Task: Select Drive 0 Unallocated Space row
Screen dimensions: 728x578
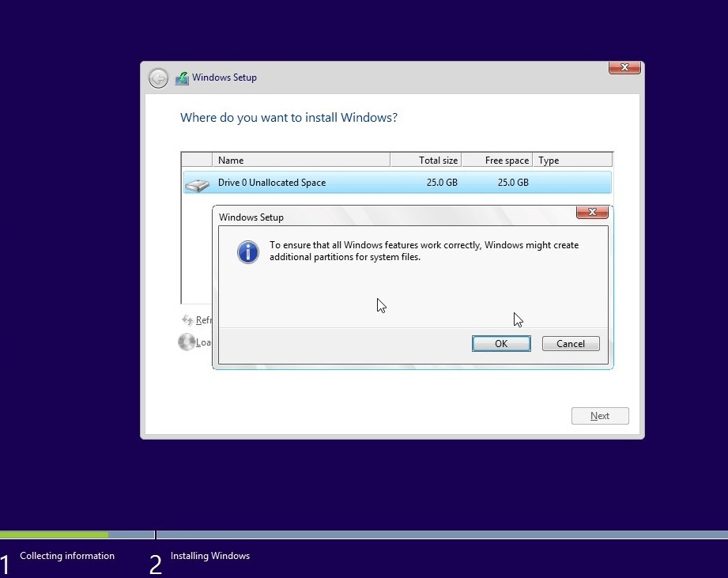Action: point(397,183)
